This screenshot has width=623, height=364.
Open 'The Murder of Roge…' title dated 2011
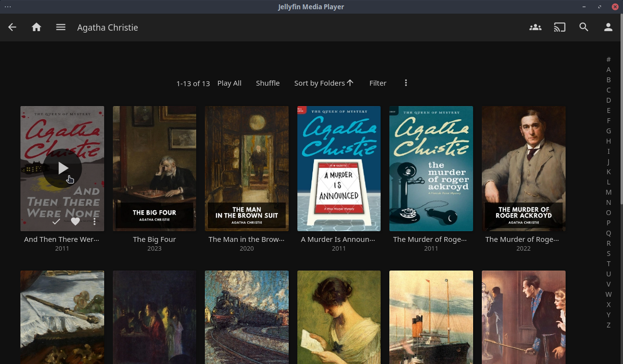[430, 239]
